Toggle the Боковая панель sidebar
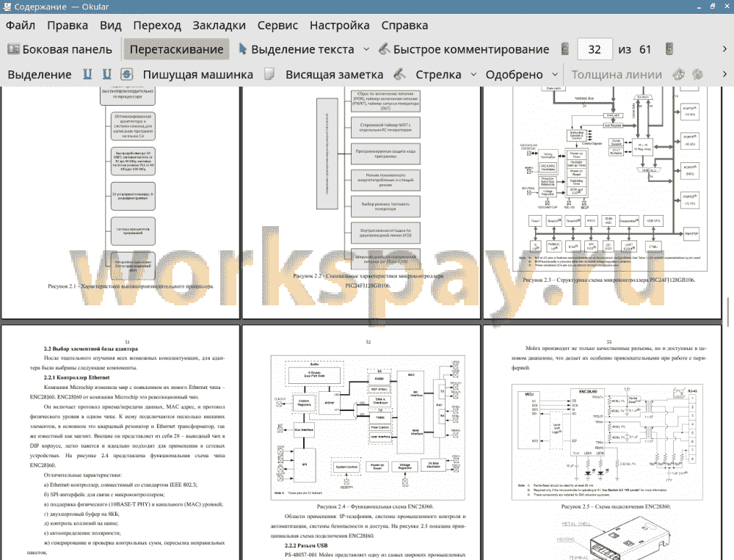 [x=59, y=49]
